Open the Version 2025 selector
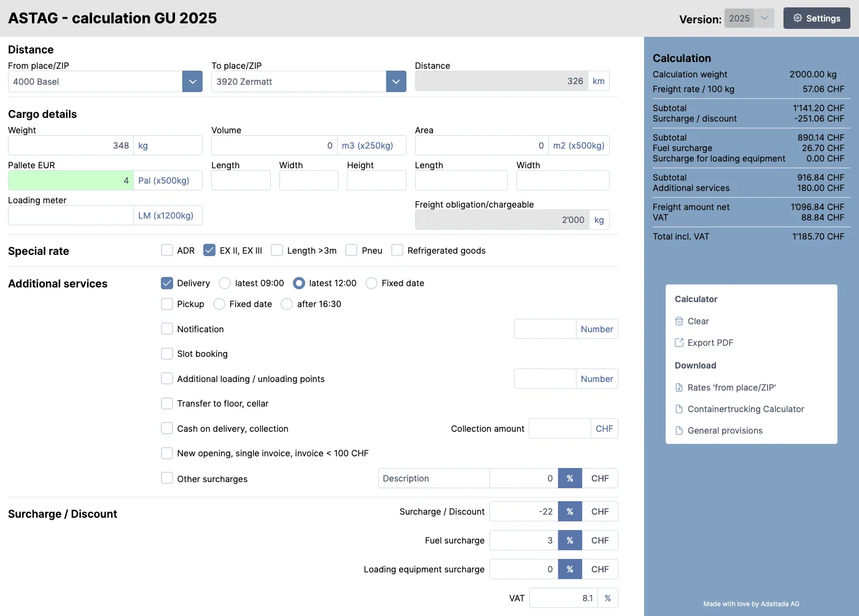 pos(748,18)
